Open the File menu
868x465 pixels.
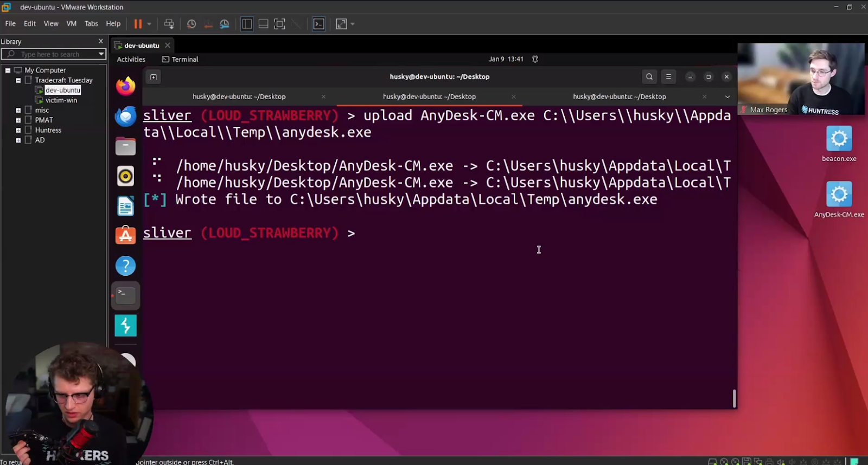10,24
